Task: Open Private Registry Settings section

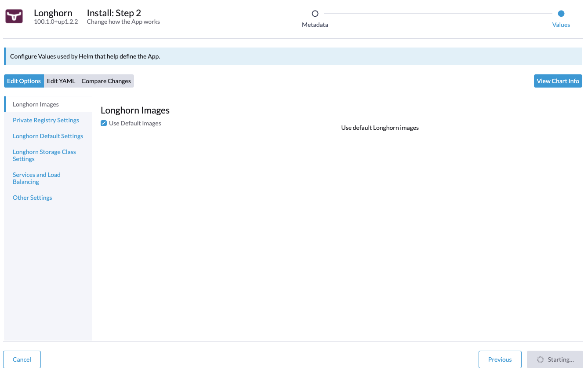Action: point(46,120)
